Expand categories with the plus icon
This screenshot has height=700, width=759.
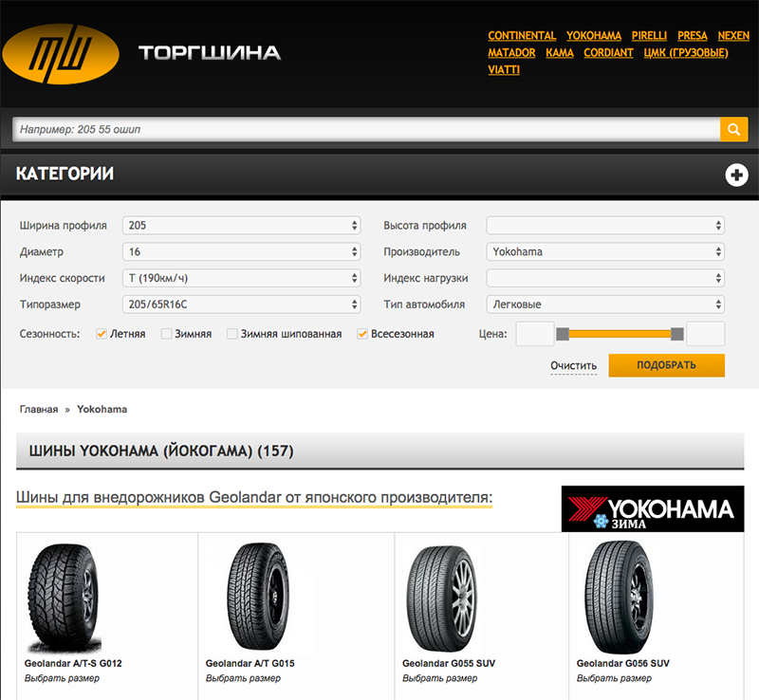coord(736,175)
